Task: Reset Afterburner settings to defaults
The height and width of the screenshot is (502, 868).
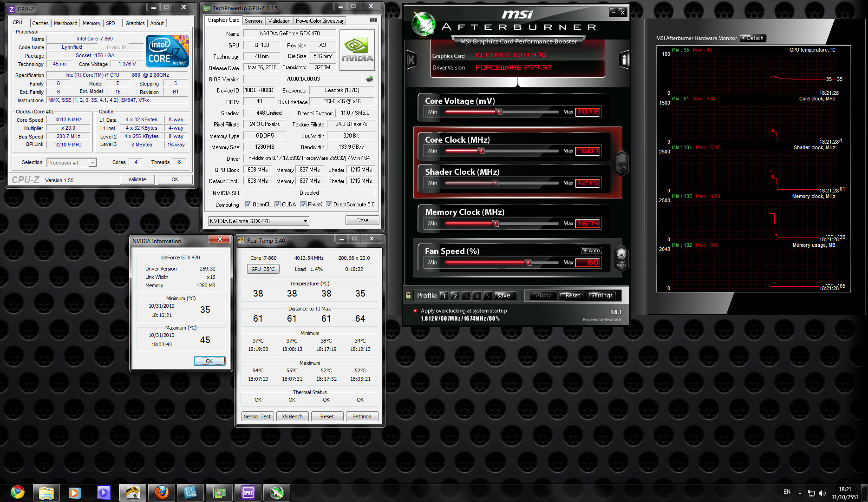Action: [573, 296]
